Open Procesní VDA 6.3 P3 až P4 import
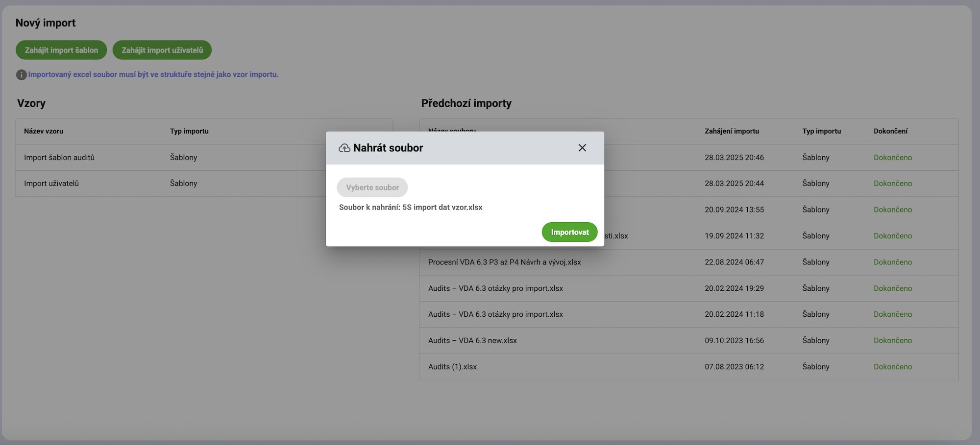Image resolution: width=980 pixels, height=445 pixels. (504, 262)
